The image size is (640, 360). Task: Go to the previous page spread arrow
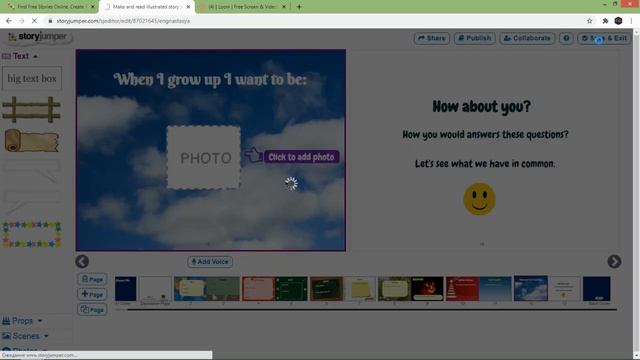(x=82, y=262)
